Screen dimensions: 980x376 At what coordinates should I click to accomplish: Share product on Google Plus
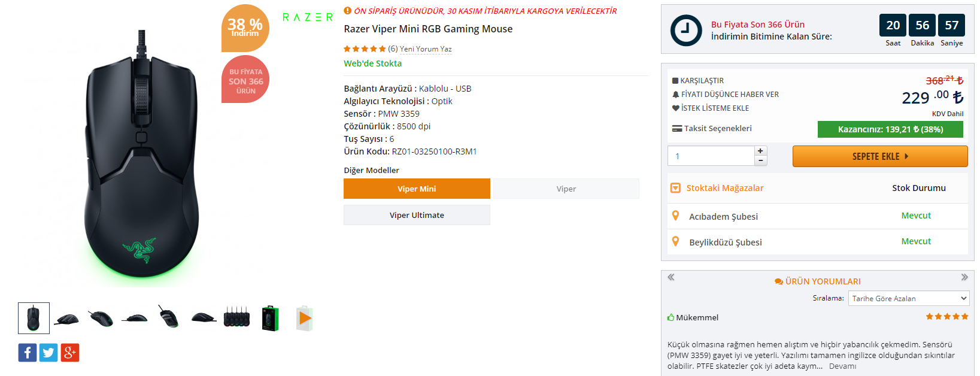69,353
